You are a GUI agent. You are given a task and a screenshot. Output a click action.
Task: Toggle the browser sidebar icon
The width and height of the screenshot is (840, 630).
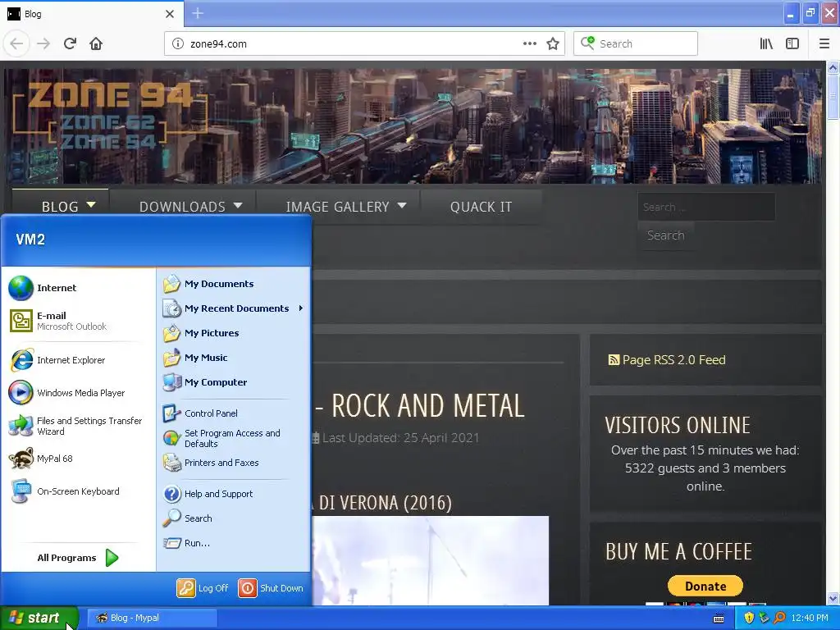click(792, 44)
